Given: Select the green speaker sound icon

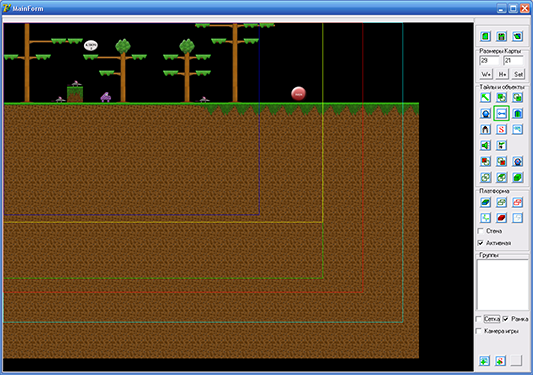Looking at the screenshot, I should [485, 146].
